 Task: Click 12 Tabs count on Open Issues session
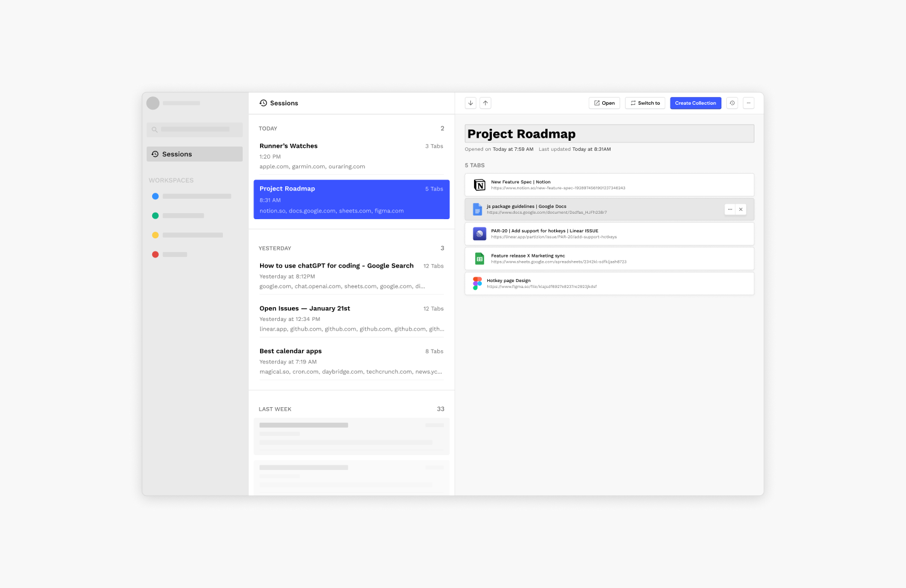[x=433, y=309]
